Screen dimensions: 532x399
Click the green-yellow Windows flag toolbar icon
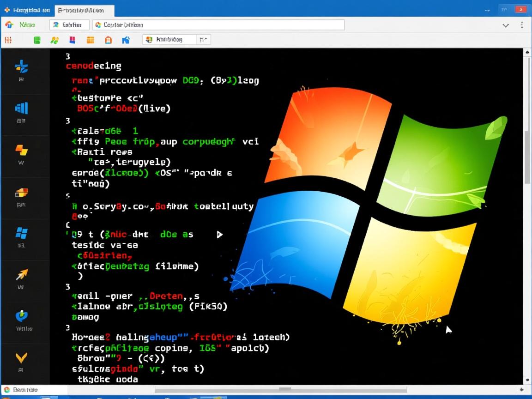54,40
